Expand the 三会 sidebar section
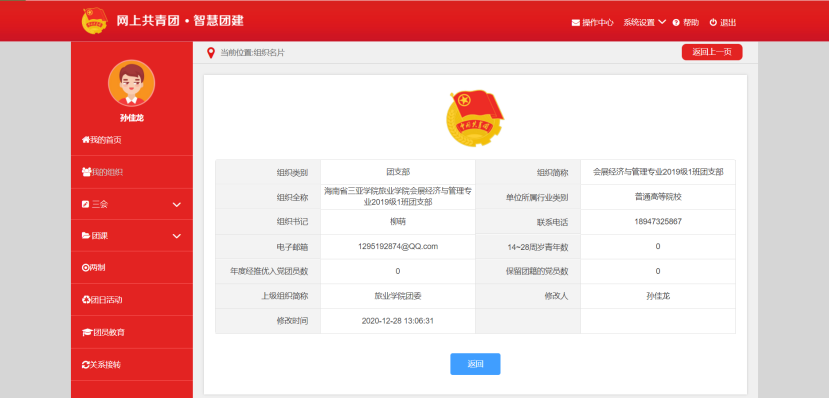The height and width of the screenshot is (398, 829). pos(132,205)
